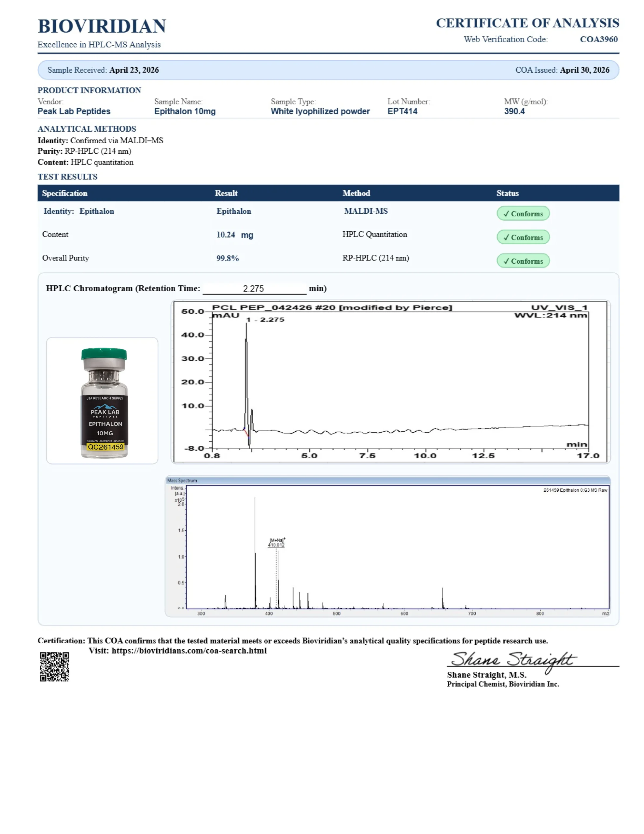Click the Specification column header
The image size is (644, 834).
click(64, 193)
